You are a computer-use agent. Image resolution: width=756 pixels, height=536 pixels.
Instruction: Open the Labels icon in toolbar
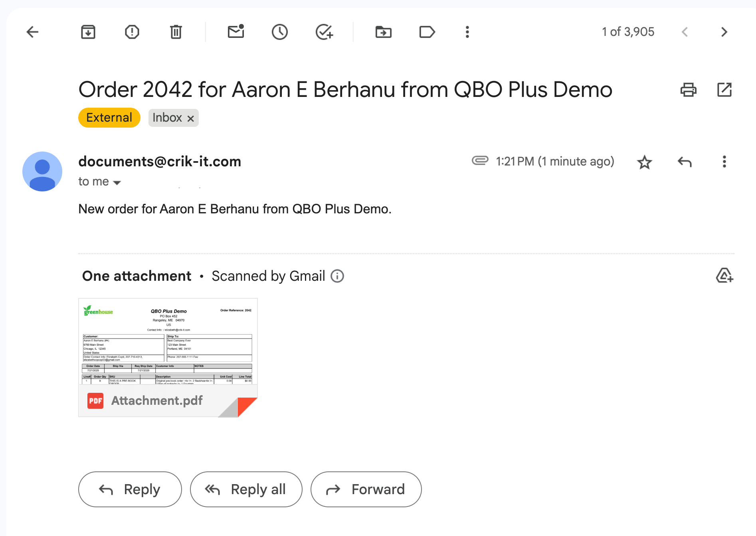(x=427, y=32)
